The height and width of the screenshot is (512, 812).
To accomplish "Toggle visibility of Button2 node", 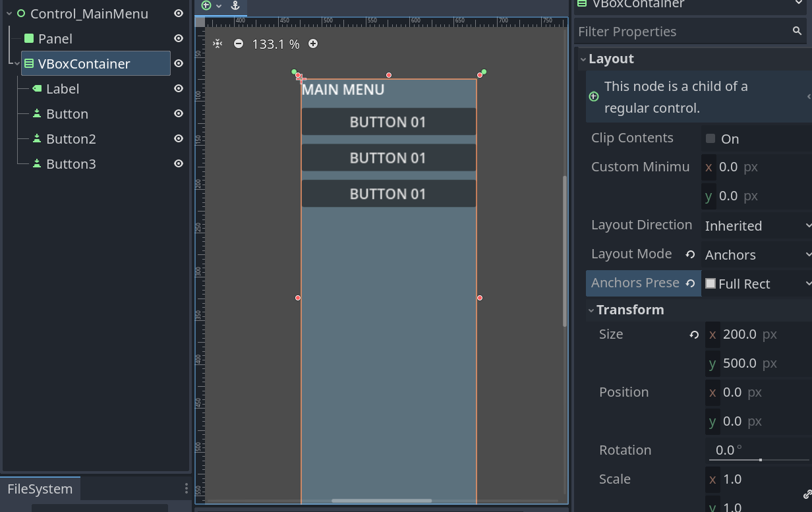I will 178,139.
